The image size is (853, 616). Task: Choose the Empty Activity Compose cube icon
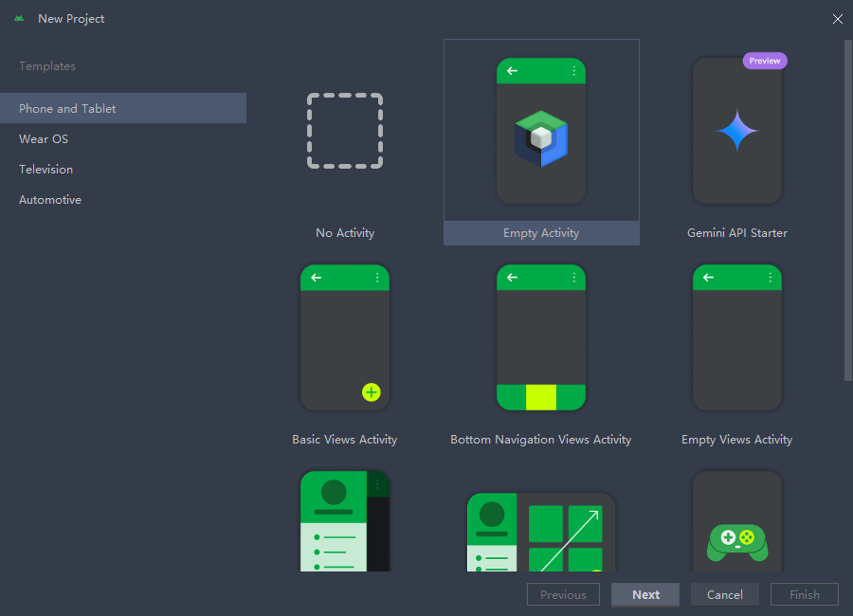[x=541, y=139]
